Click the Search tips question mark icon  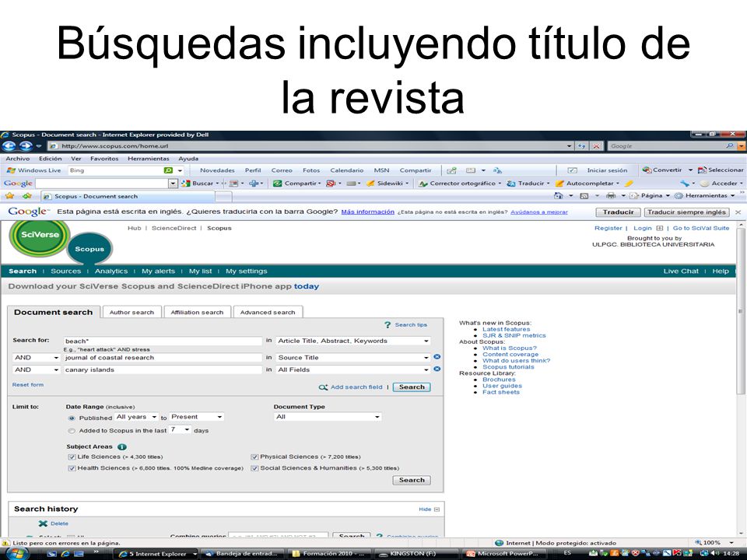(388, 325)
